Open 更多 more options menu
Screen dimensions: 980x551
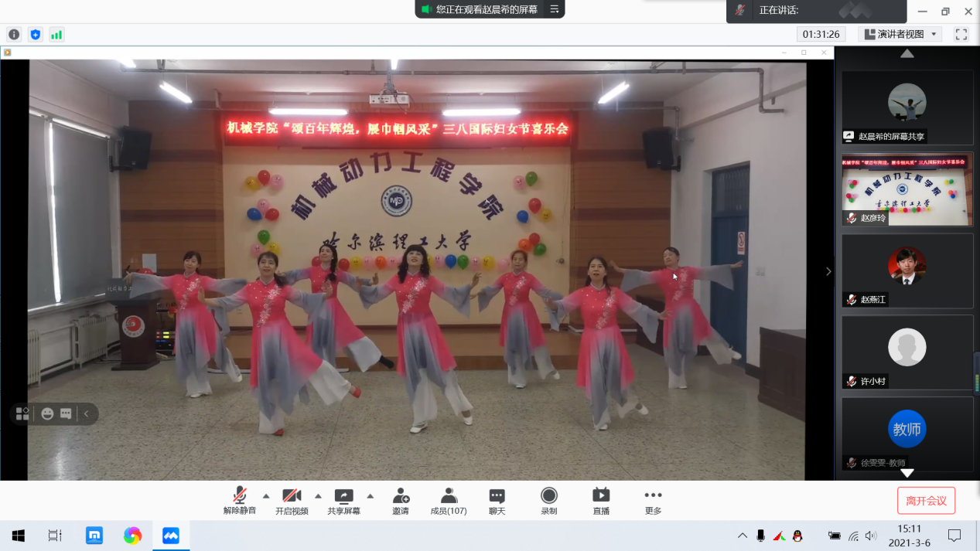pos(653,501)
